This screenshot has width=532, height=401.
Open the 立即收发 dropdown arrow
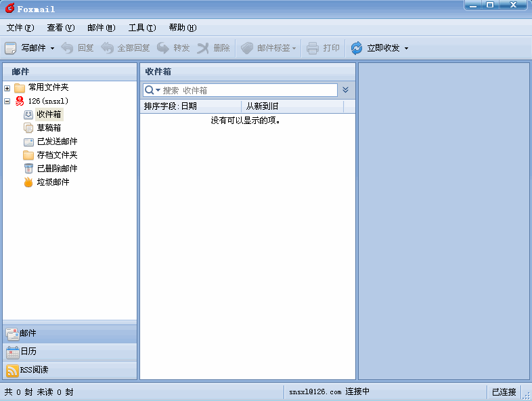406,48
